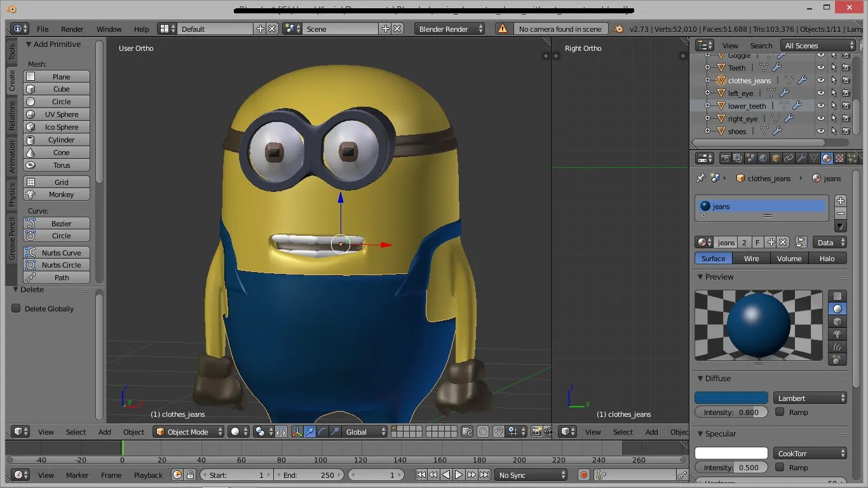Toggle visibility of the Teeth object
Screen dimensions: 868x488
click(x=821, y=67)
